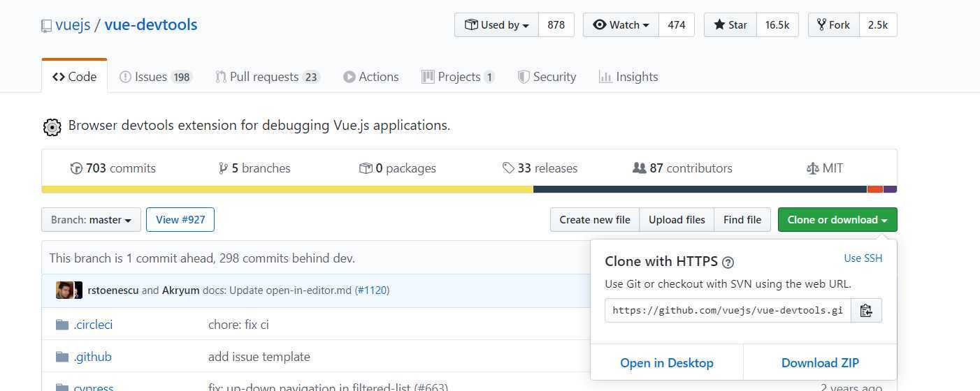Open the chore: fix ci commit message
The height and width of the screenshot is (391, 980).
[238, 325]
